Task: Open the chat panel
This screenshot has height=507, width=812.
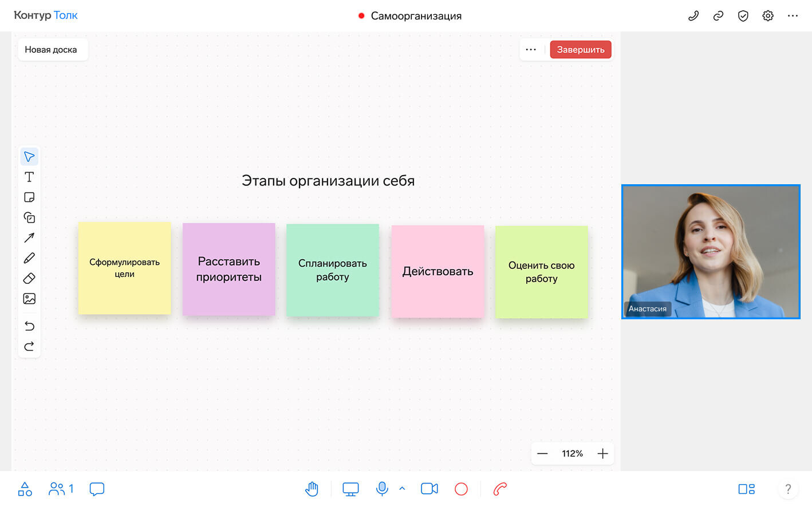Action: pos(97,489)
